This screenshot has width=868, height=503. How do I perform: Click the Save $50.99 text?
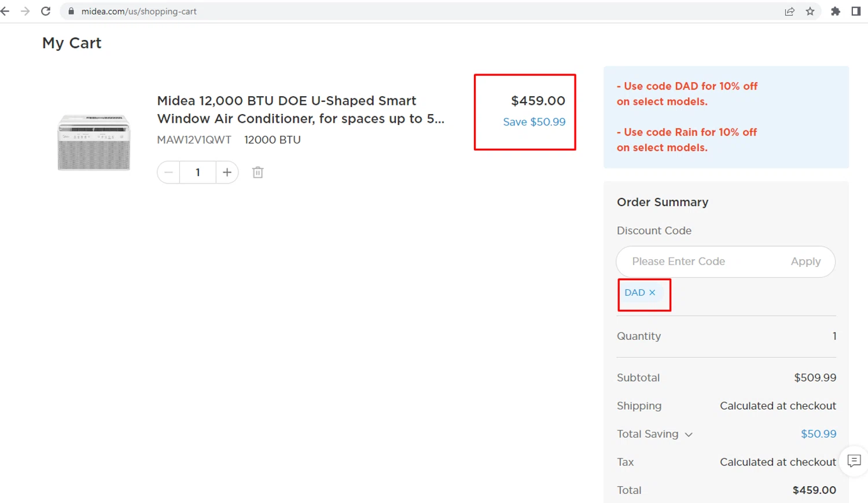pyautogui.click(x=534, y=122)
